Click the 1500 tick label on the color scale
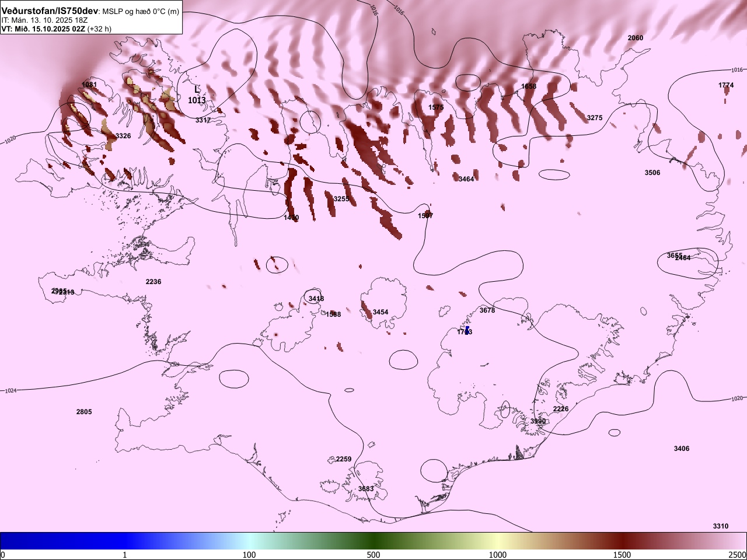This screenshot has height=560, width=747. pos(622,554)
